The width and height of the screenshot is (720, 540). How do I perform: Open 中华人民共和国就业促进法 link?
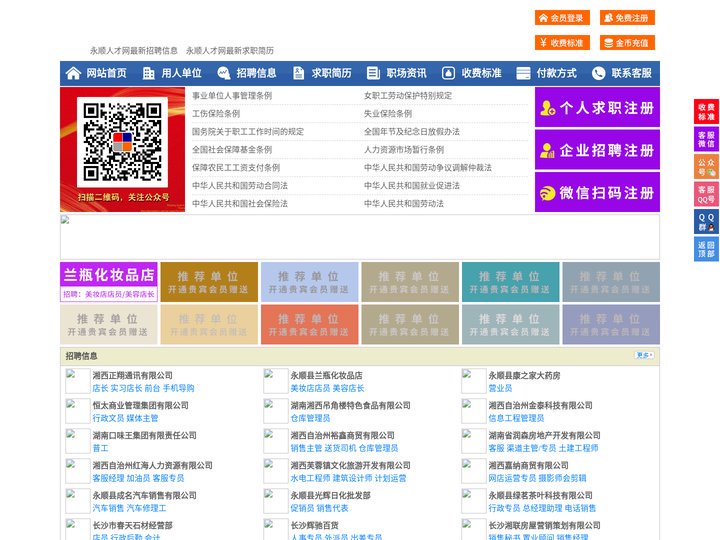point(412,186)
